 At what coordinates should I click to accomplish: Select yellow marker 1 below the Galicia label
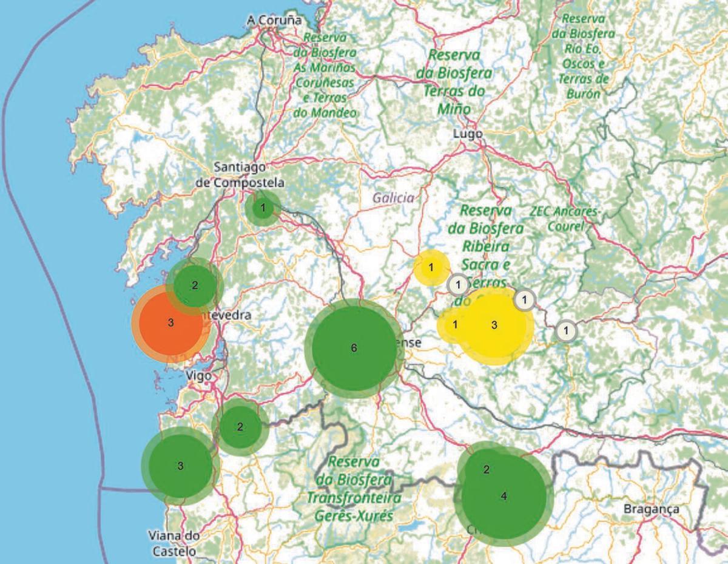point(431,267)
